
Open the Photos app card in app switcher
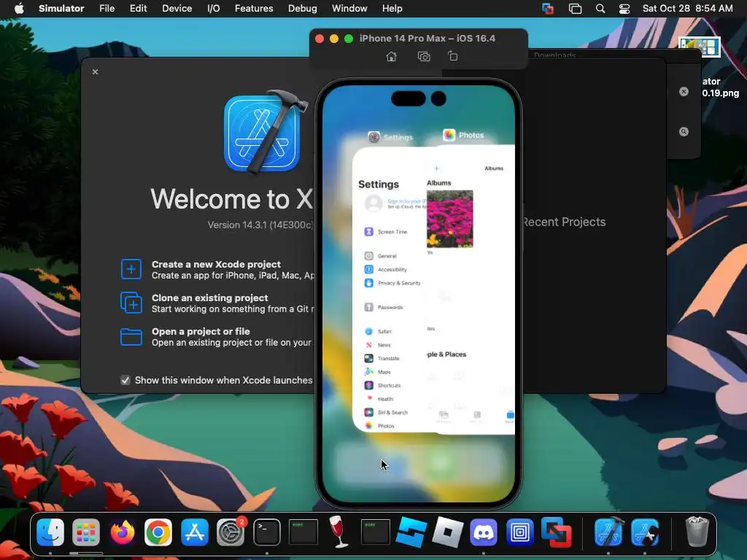[471, 289]
